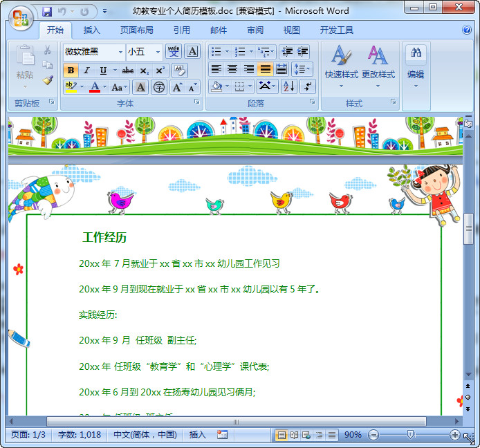Insert Enclosed Character (字 in circle)
Image resolution: width=480 pixels, height=448 pixels.
(x=159, y=88)
